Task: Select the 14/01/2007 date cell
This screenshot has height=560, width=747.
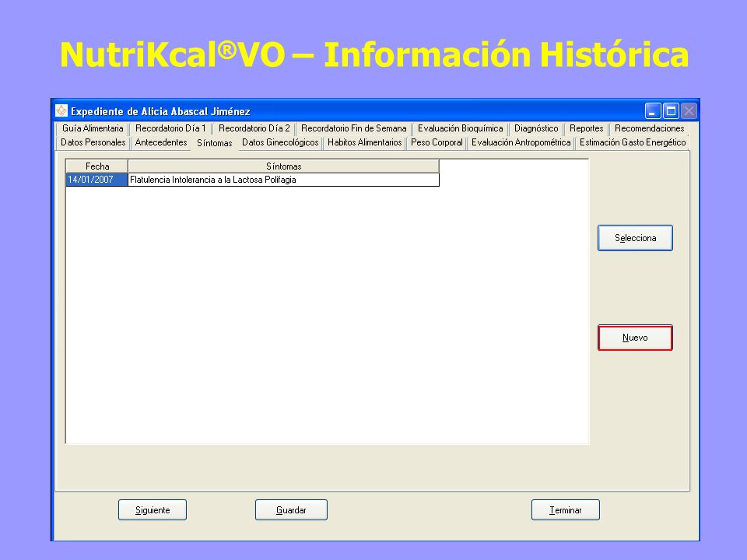Action: click(x=96, y=180)
